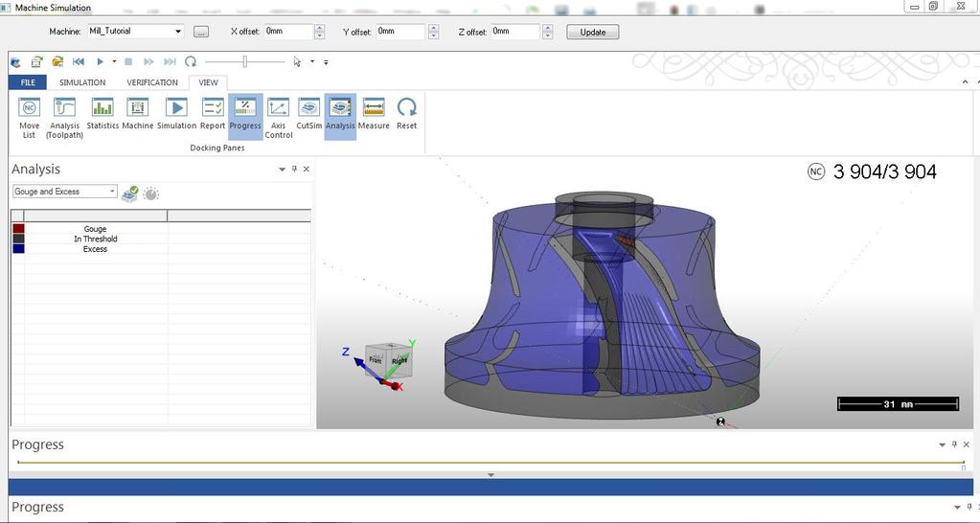Click the Gouge red color swatch
This screenshot has height=523, width=980.
[18, 229]
